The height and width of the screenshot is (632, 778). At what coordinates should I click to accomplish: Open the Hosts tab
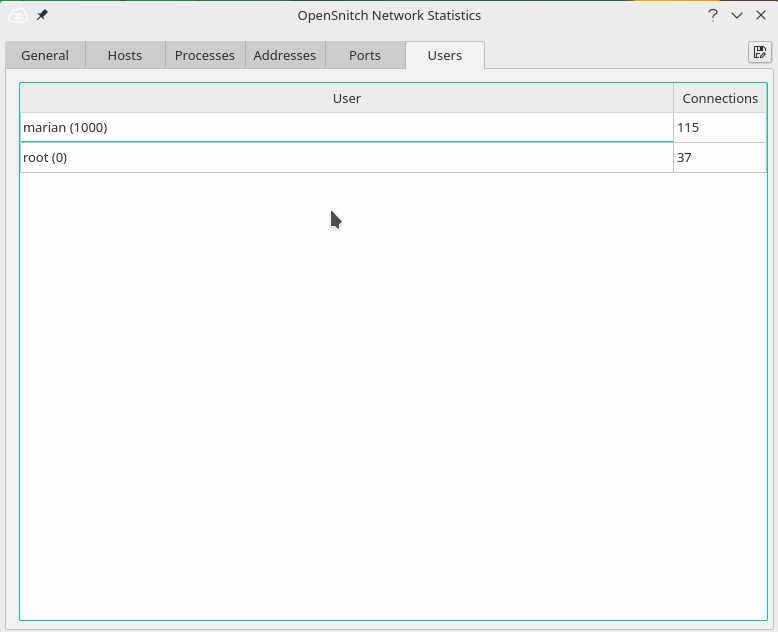point(125,55)
